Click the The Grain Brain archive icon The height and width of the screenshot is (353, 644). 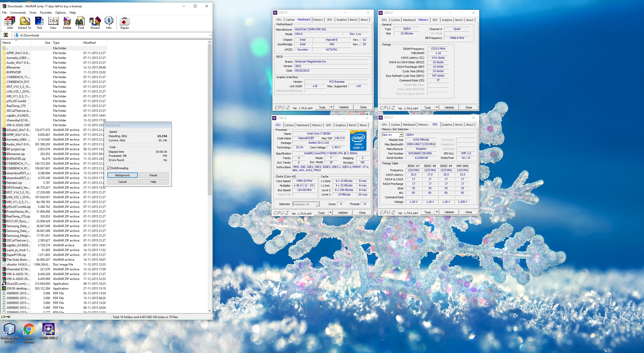tap(4, 260)
